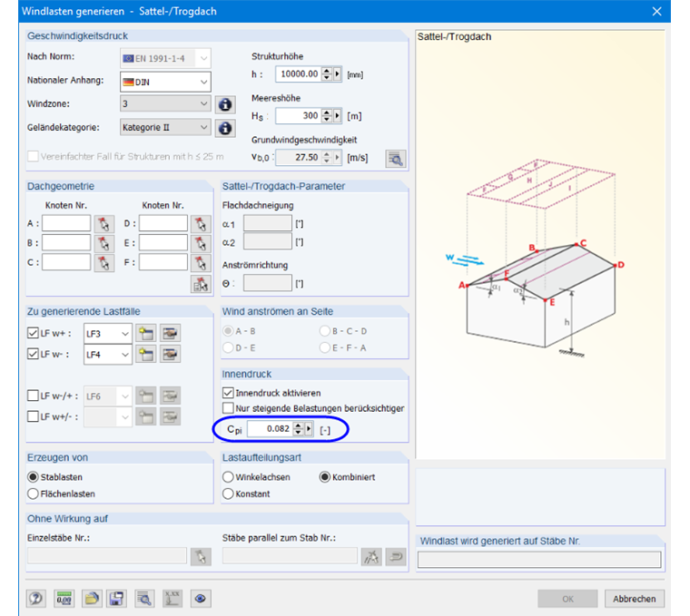Decrease Cpi value with spinner down
The height and width of the screenshot is (616, 690).
click(299, 432)
